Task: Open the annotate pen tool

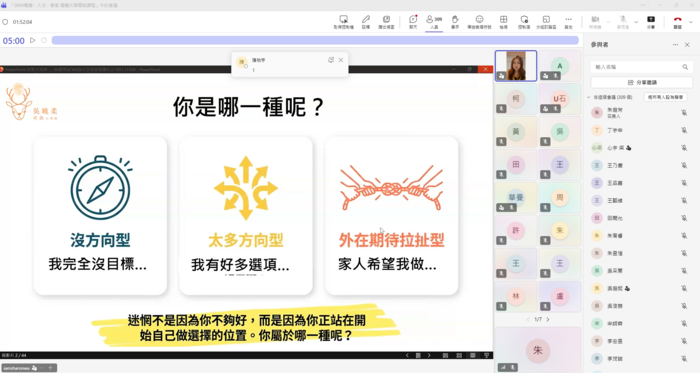Action: click(x=366, y=21)
